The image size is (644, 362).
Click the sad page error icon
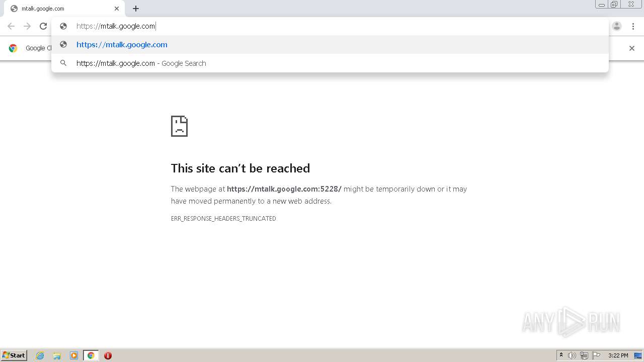(179, 126)
